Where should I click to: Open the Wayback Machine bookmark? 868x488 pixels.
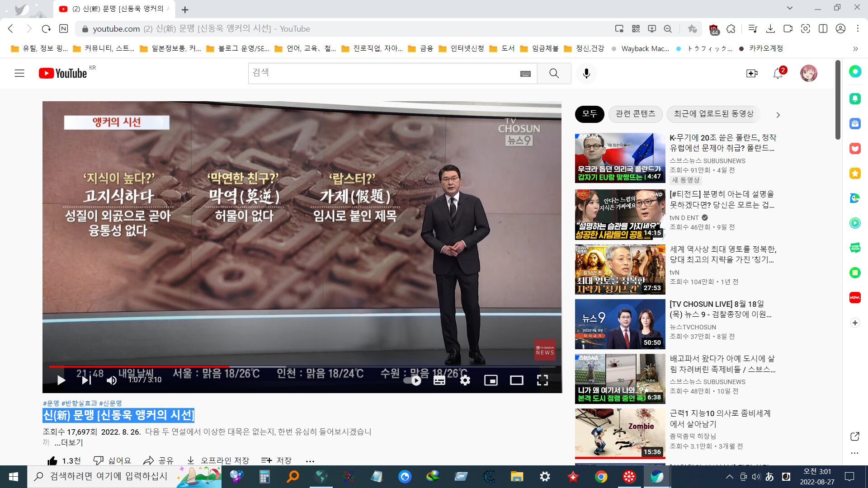tap(640, 48)
